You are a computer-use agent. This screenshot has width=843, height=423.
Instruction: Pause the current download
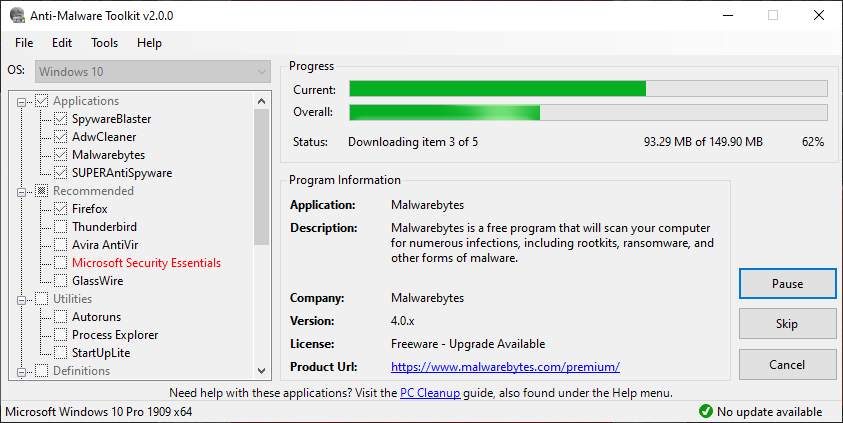pos(787,284)
